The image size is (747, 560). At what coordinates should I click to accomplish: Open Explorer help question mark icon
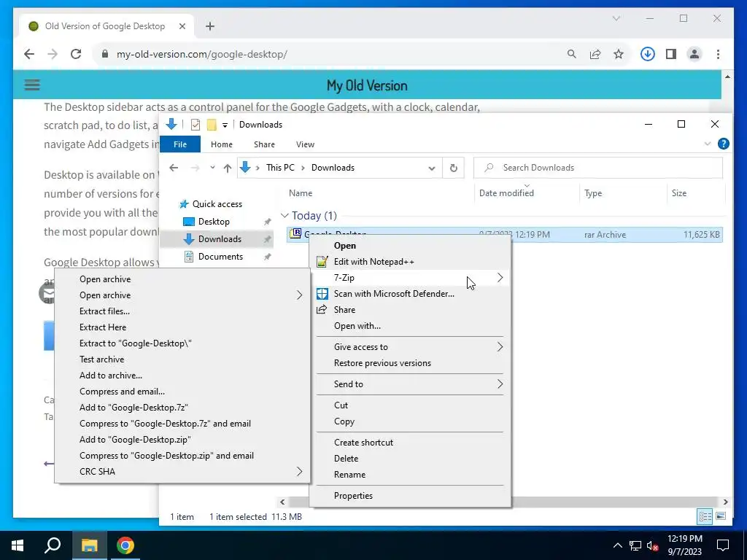723,144
